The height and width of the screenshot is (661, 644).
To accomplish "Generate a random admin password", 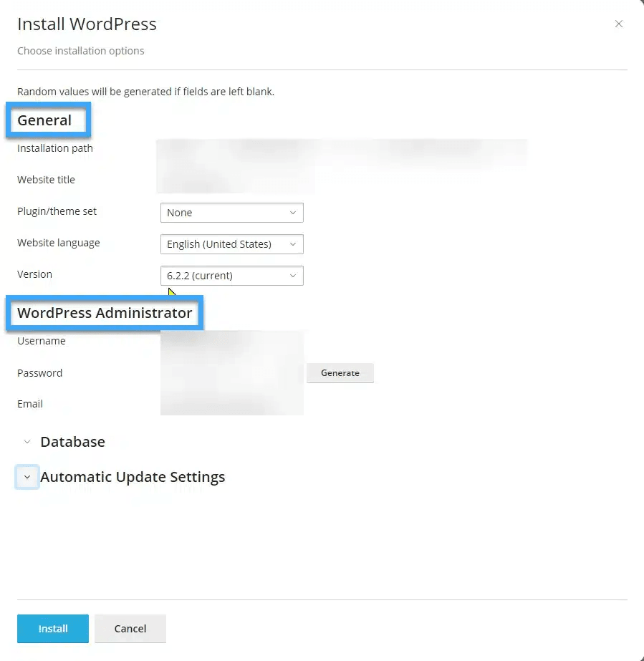I will pyautogui.click(x=340, y=372).
